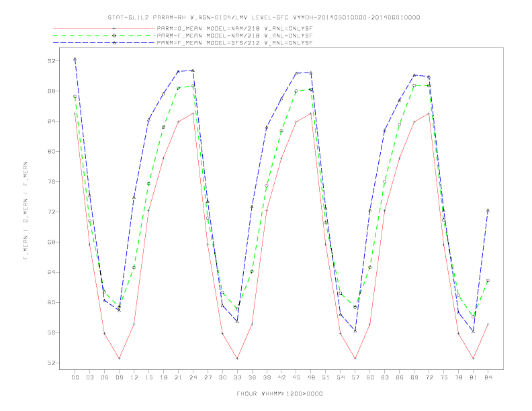Click the y-axis tick label 60
The width and height of the screenshot is (532, 411).
(52, 302)
